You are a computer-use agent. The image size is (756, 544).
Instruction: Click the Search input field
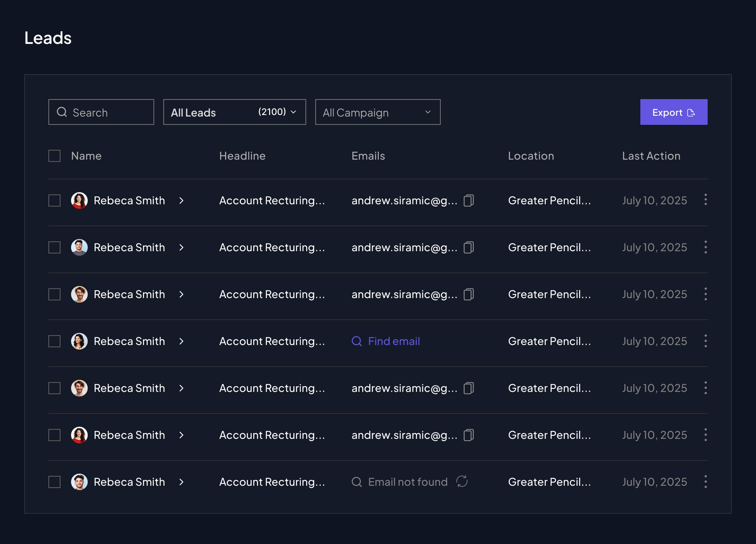coord(110,112)
